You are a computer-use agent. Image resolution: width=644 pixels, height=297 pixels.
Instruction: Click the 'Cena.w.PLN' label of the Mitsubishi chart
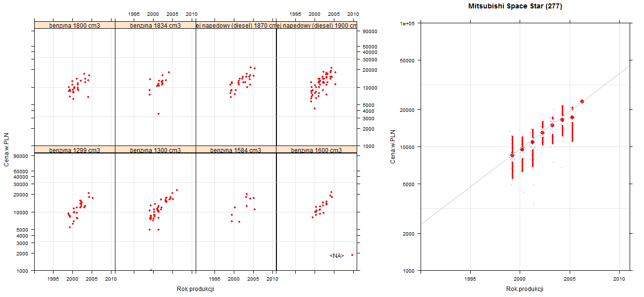click(393, 147)
